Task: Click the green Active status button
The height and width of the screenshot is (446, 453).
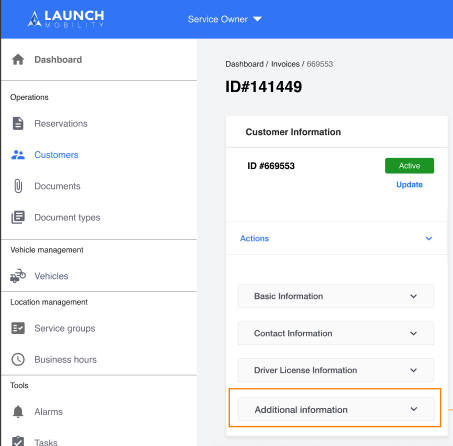Action: click(x=409, y=166)
